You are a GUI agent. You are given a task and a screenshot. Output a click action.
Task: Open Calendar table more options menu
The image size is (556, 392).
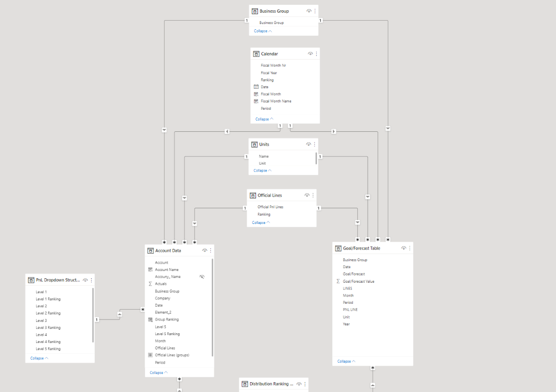coord(316,54)
